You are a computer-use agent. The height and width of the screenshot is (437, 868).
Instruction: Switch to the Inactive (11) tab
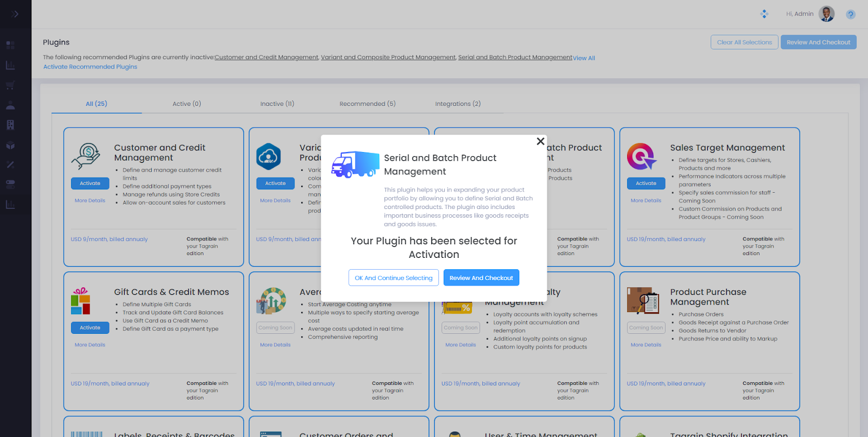pyautogui.click(x=277, y=104)
